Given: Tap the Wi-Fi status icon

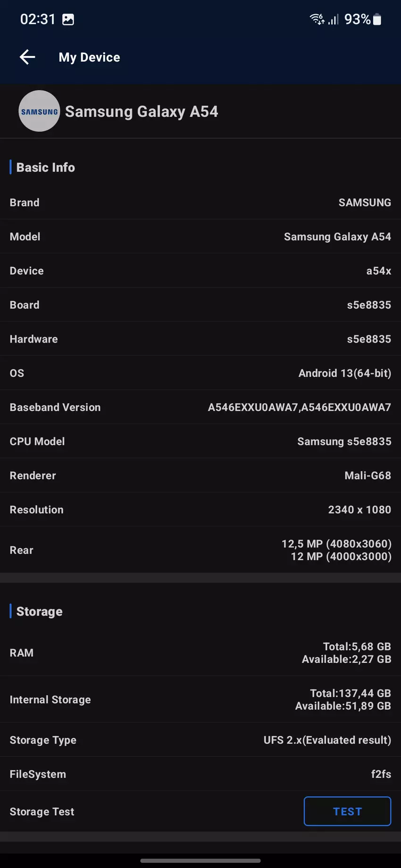Looking at the screenshot, I should pyautogui.click(x=316, y=19).
